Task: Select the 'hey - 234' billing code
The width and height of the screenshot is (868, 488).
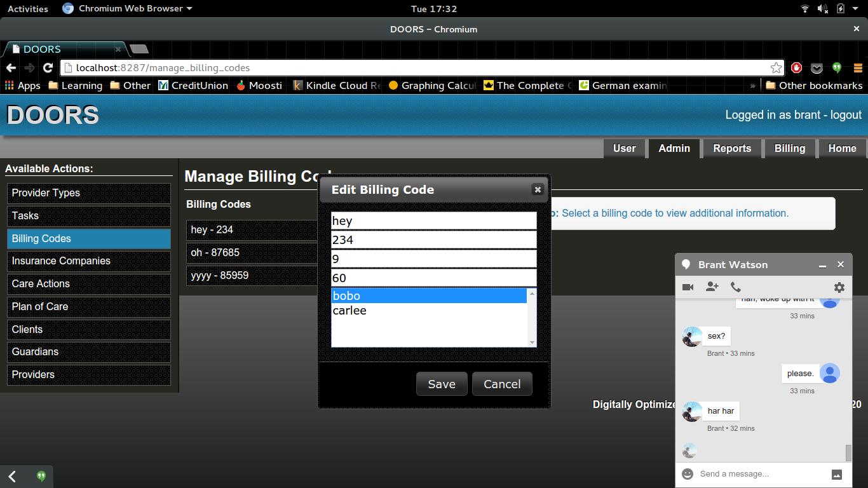Action: click(252, 230)
